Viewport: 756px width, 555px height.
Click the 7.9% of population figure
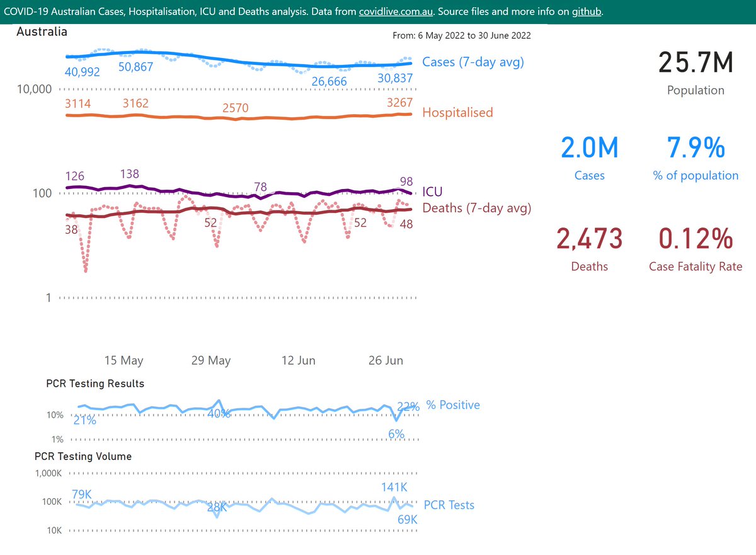[696, 148]
